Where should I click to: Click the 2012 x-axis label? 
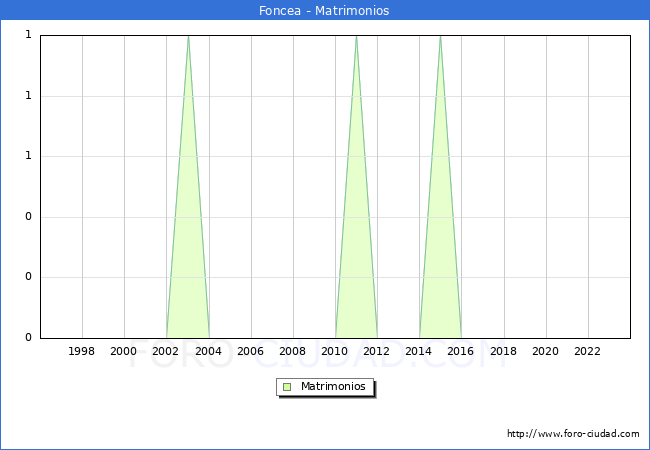click(x=376, y=351)
